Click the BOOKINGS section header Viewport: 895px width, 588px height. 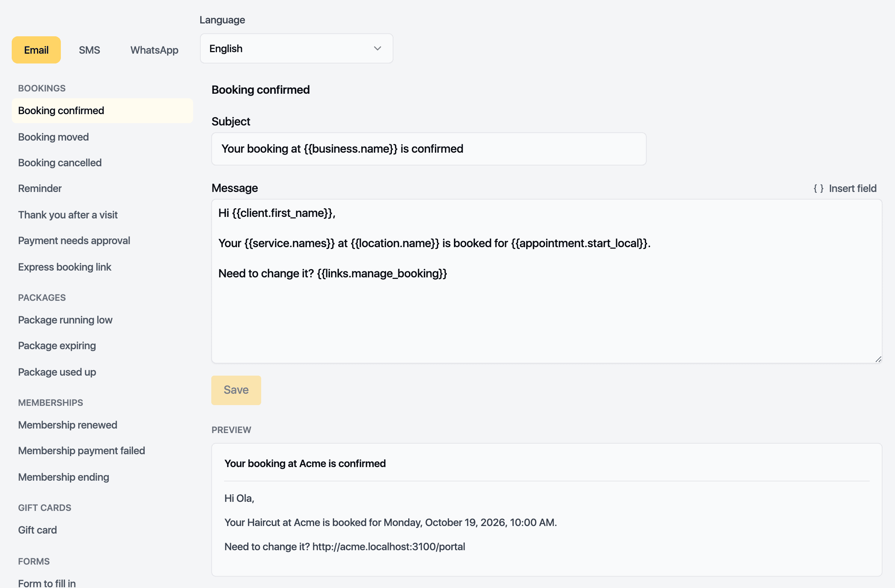[42, 88]
